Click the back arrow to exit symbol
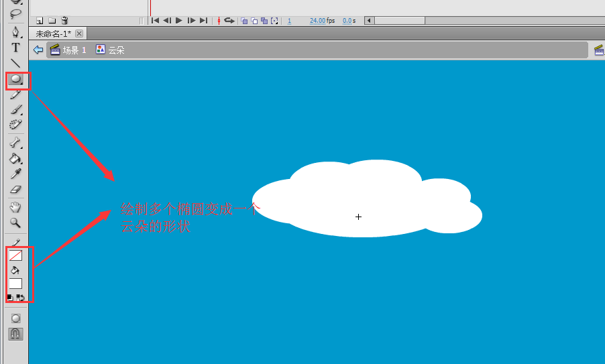605x364 pixels. click(38, 50)
